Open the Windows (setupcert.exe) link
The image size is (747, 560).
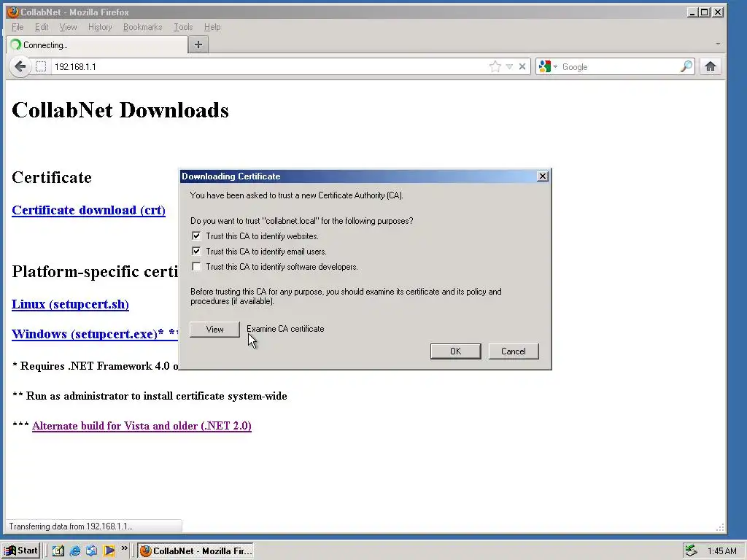pos(95,334)
